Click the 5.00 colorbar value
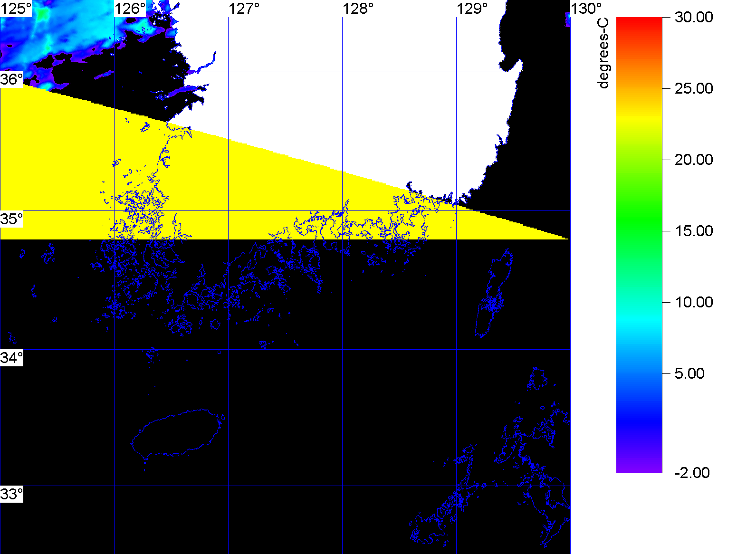Screen dimensions: 756x554 tap(689, 373)
